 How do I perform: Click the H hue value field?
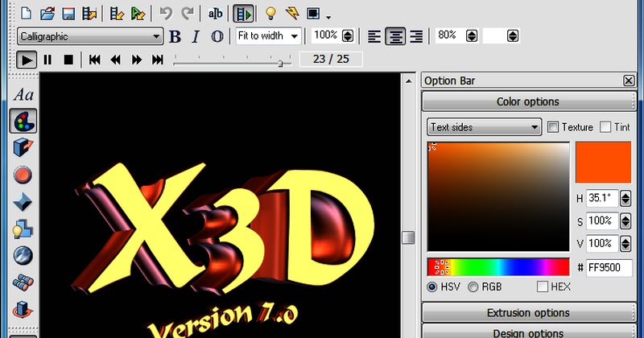pos(601,198)
